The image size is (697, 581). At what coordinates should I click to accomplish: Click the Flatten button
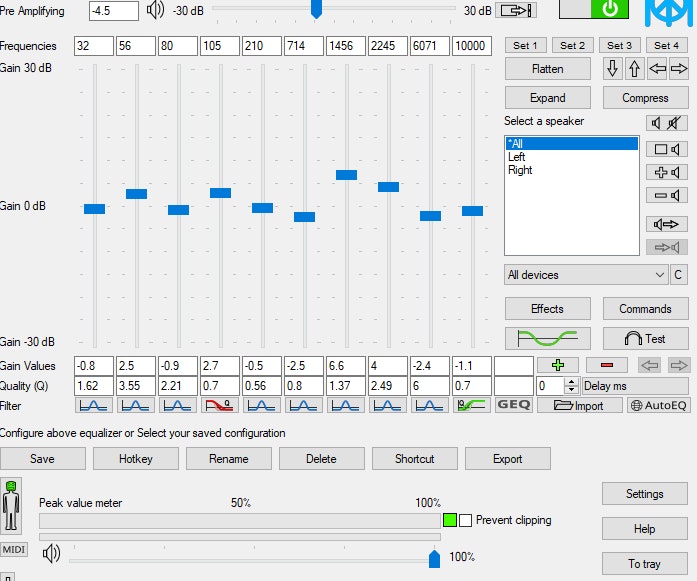coord(547,69)
